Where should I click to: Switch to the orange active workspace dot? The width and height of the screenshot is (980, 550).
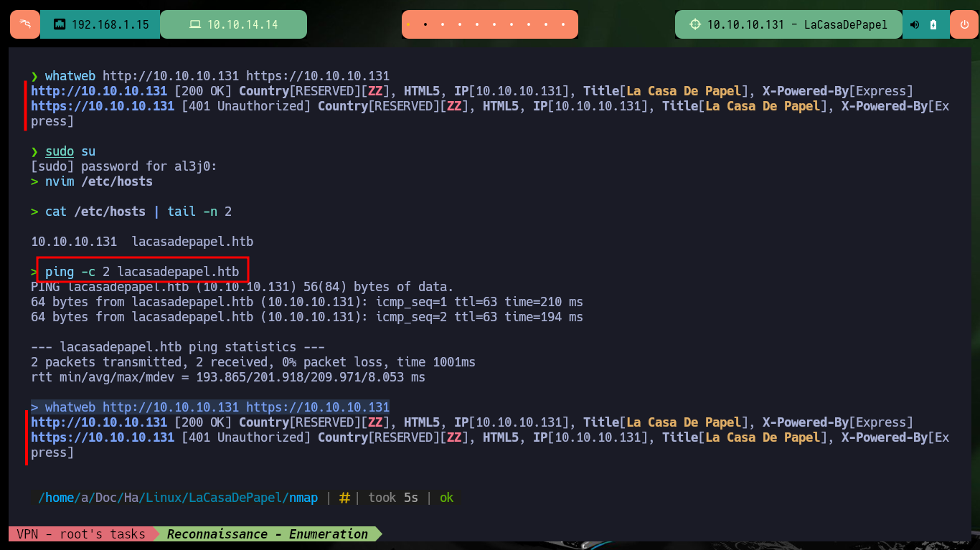pos(408,24)
